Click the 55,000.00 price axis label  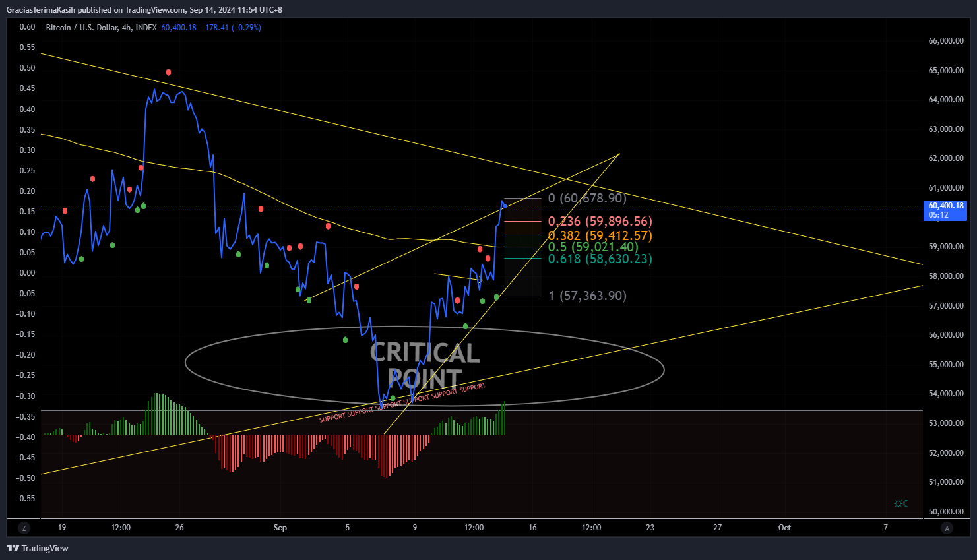pyautogui.click(x=946, y=365)
